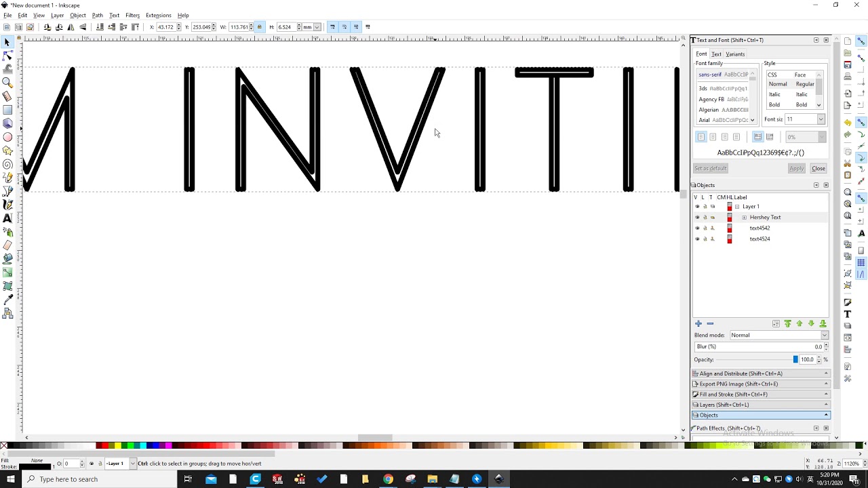This screenshot has height=488, width=868.
Task: Expand Fill and Stroke panel
Action: pyautogui.click(x=761, y=394)
